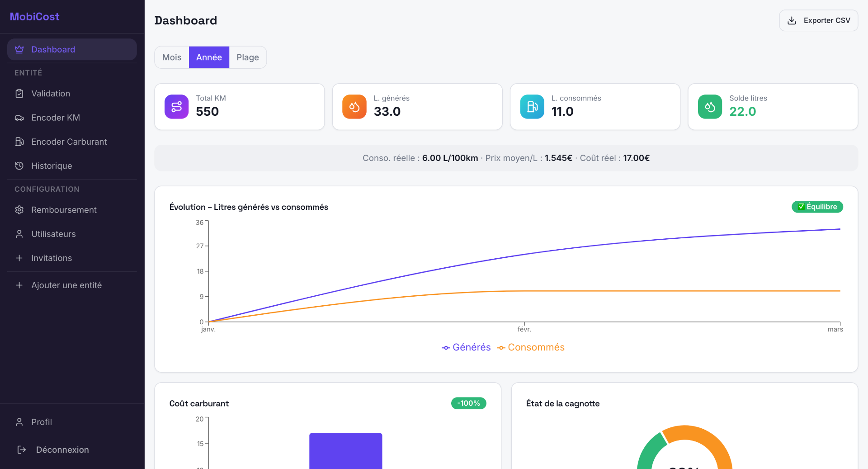
Task: Toggle the Généres series in the chart legend
Action: 466,347
